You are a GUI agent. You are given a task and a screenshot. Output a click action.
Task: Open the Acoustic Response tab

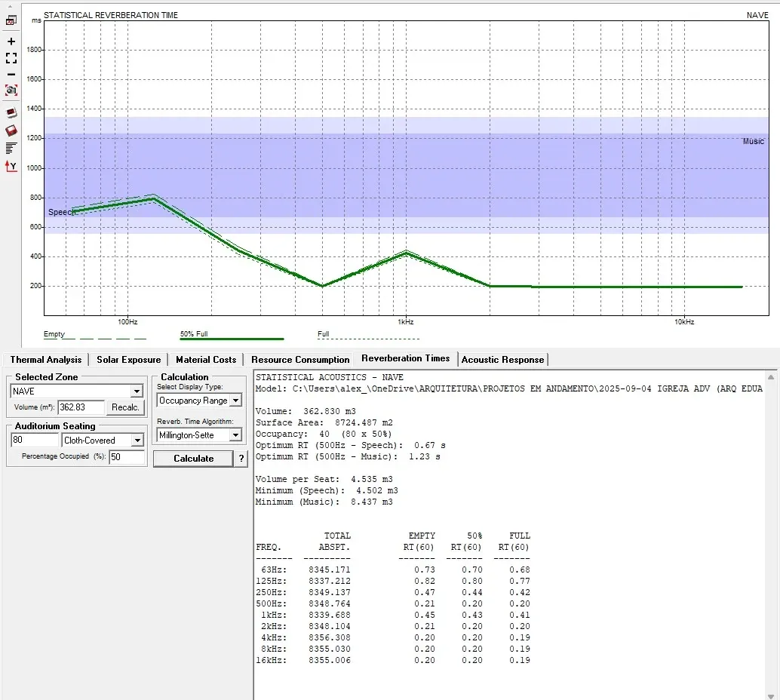502,360
